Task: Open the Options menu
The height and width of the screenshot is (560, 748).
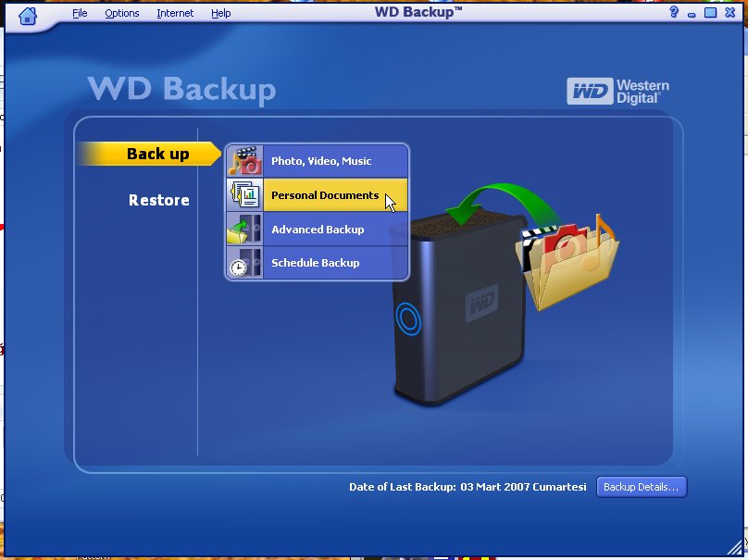Action: tap(122, 13)
